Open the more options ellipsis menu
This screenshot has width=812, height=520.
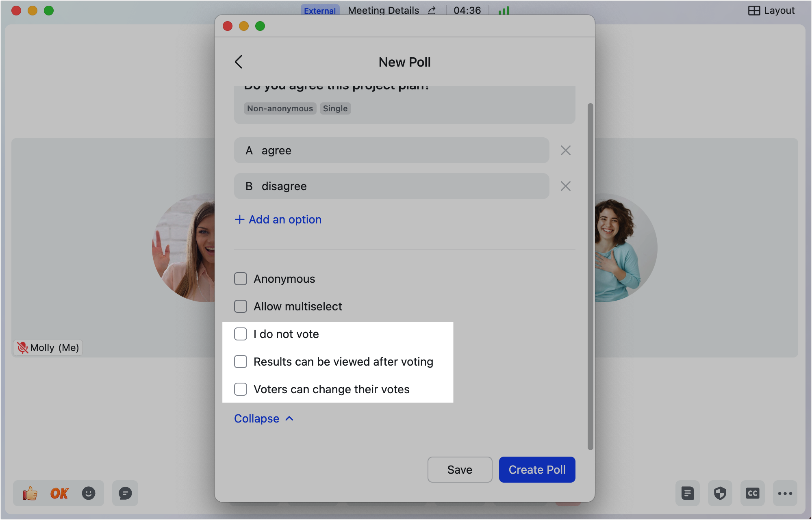click(x=785, y=493)
